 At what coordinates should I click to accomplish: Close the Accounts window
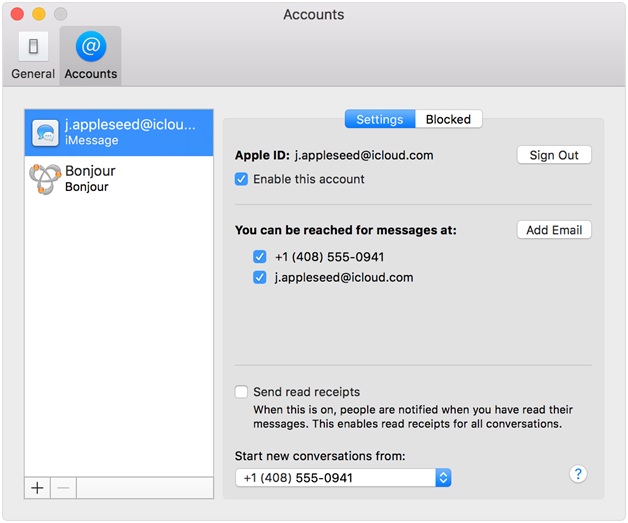[17, 14]
